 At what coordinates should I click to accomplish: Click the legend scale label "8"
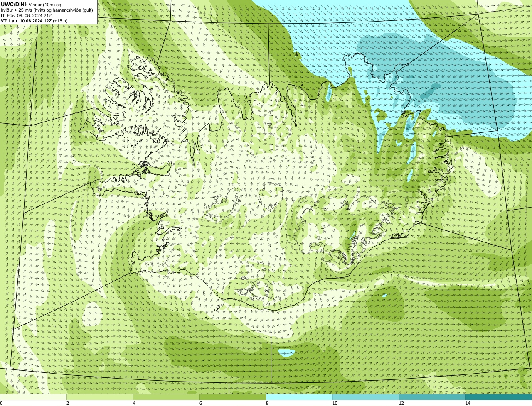pos(267,403)
